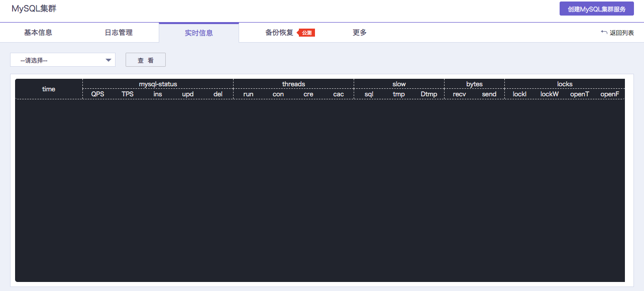Click the MySQL集群 page title
This screenshot has width=644, height=291.
pos(34,8)
